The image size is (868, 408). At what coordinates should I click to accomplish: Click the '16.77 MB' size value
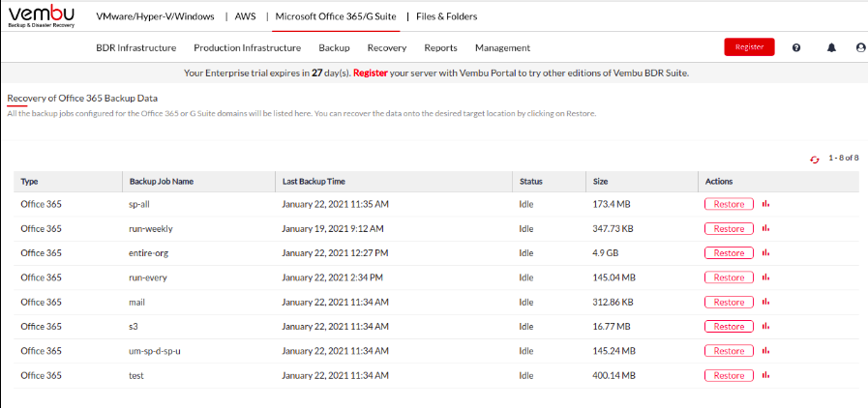[612, 326]
